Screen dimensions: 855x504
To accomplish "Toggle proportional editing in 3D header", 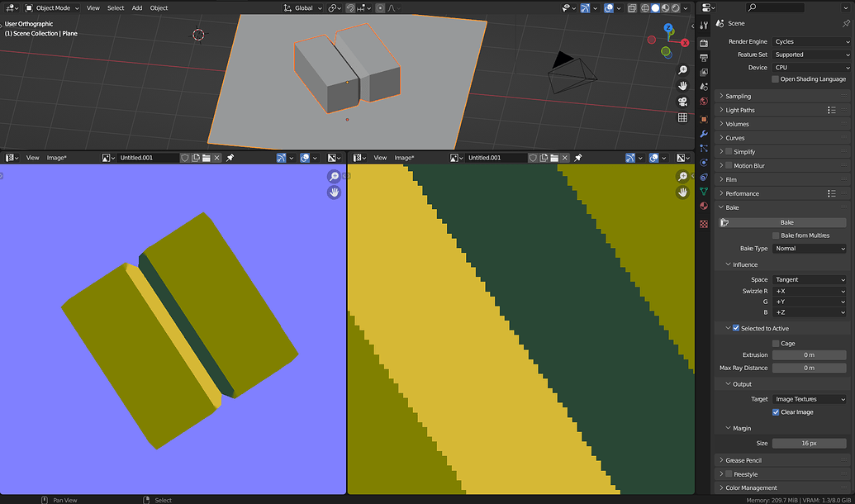I will (381, 8).
